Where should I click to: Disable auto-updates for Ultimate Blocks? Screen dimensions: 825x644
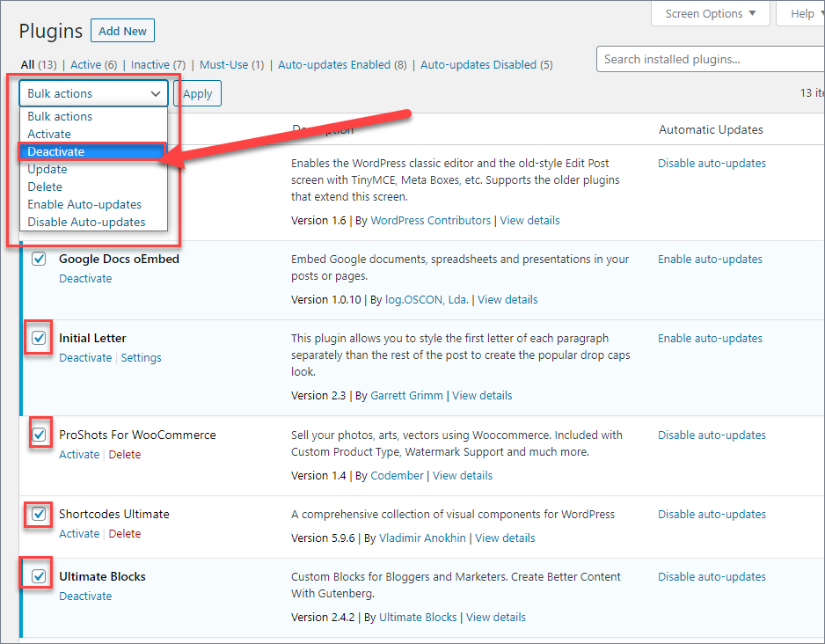(x=712, y=576)
